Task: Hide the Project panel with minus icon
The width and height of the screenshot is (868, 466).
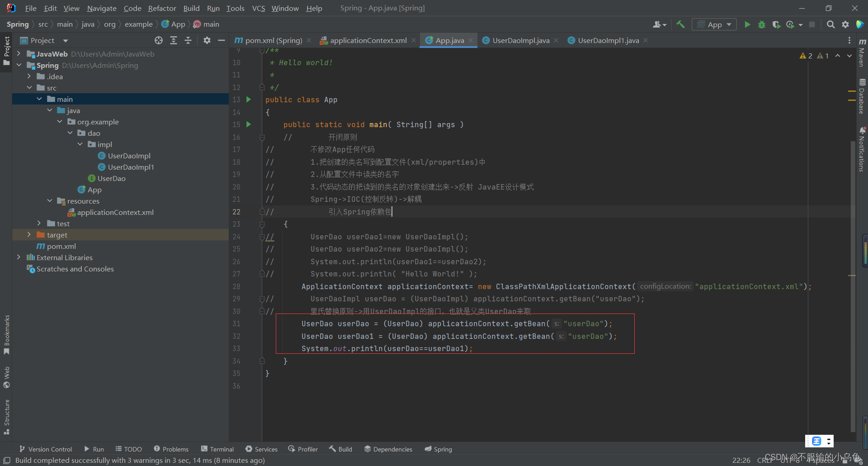Action: pos(222,40)
